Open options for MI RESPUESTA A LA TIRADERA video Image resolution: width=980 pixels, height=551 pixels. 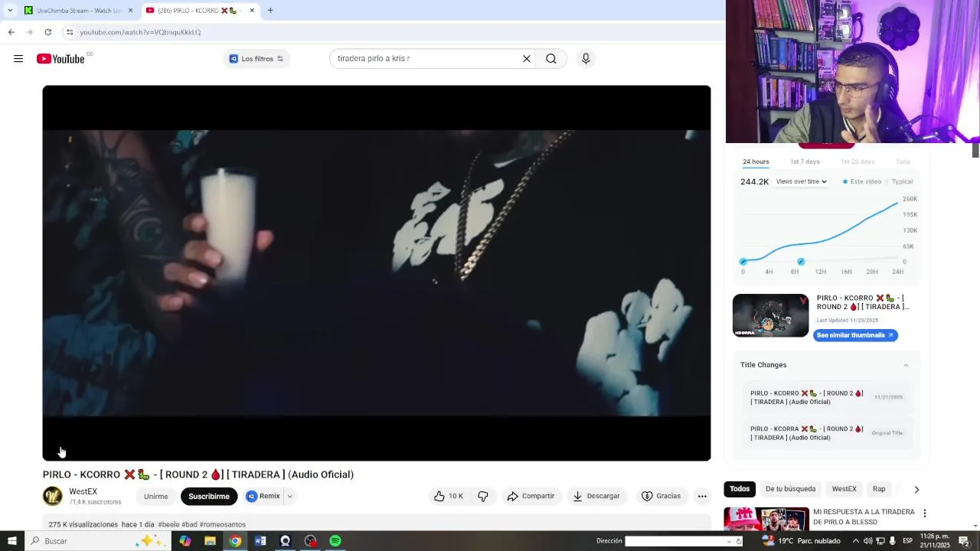point(924,514)
